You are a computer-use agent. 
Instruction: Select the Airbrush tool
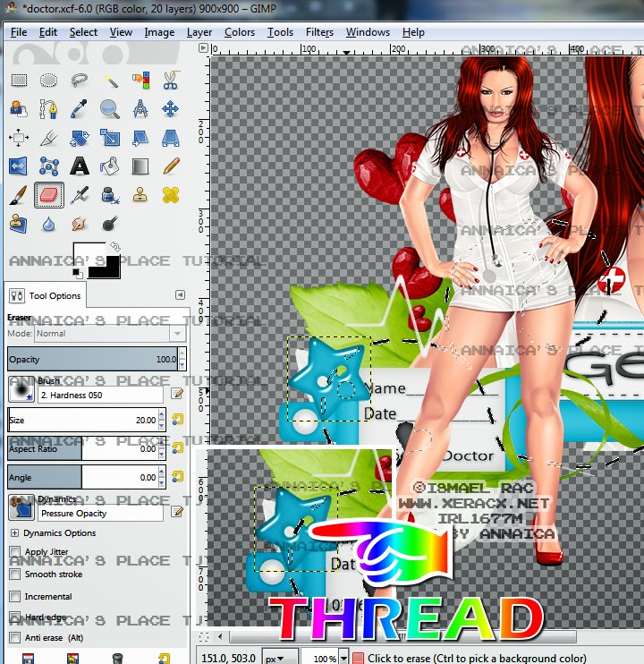pyautogui.click(x=79, y=195)
